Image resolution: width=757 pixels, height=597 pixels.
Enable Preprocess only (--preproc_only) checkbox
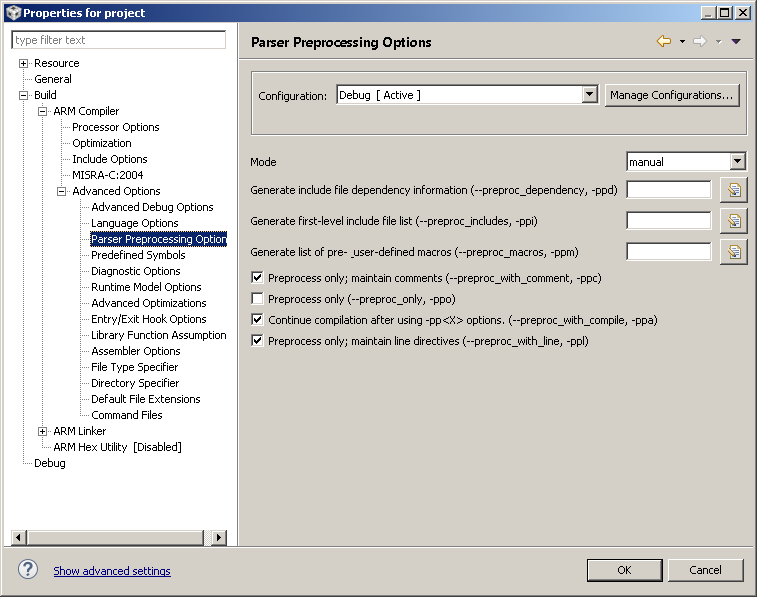(x=257, y=299)
